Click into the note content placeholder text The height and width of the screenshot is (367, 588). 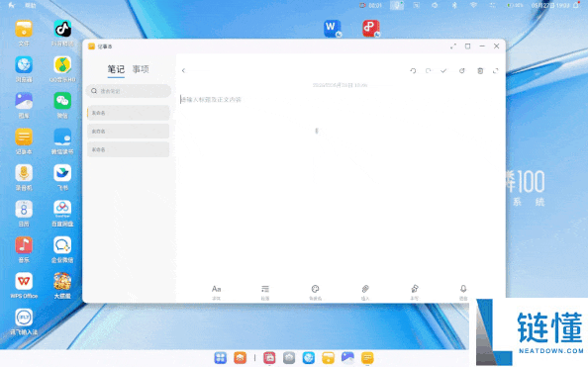211,99
